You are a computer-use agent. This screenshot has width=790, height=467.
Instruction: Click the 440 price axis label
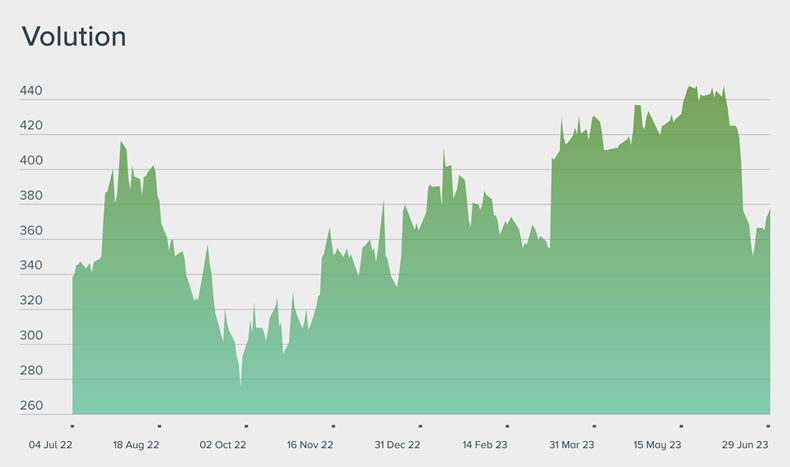[x=31, y=91]
